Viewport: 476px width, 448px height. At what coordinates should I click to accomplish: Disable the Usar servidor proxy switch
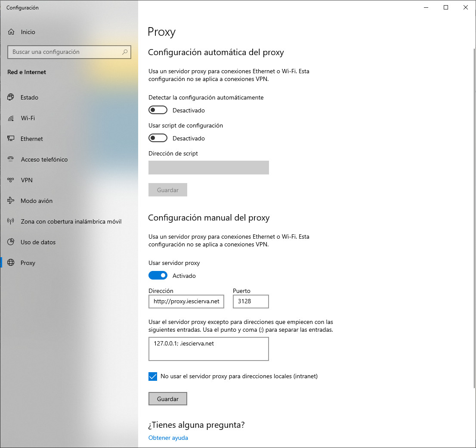point(158,275)
